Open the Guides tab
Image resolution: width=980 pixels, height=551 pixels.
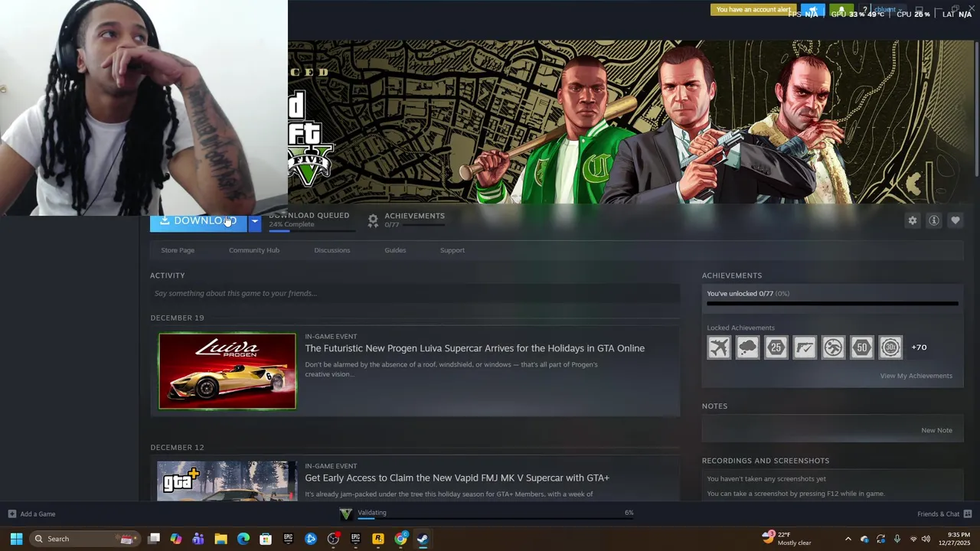[395, 250]
